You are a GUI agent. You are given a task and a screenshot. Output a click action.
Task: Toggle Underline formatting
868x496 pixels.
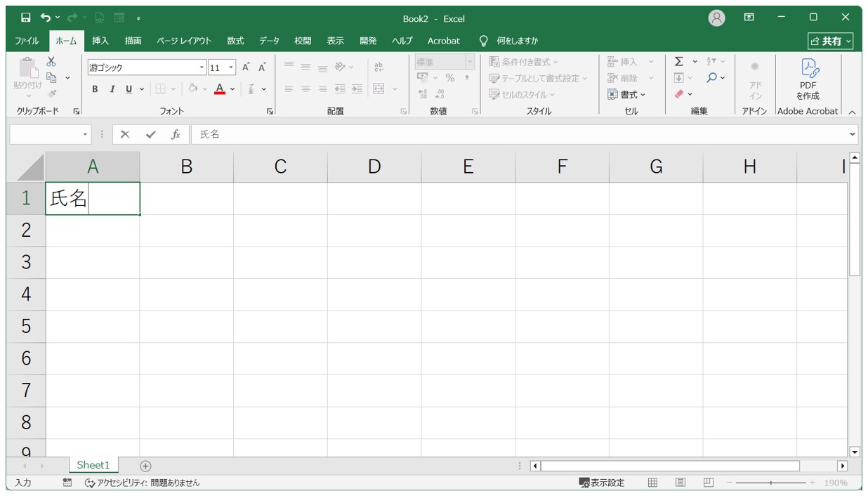click(x=129, y=89)
